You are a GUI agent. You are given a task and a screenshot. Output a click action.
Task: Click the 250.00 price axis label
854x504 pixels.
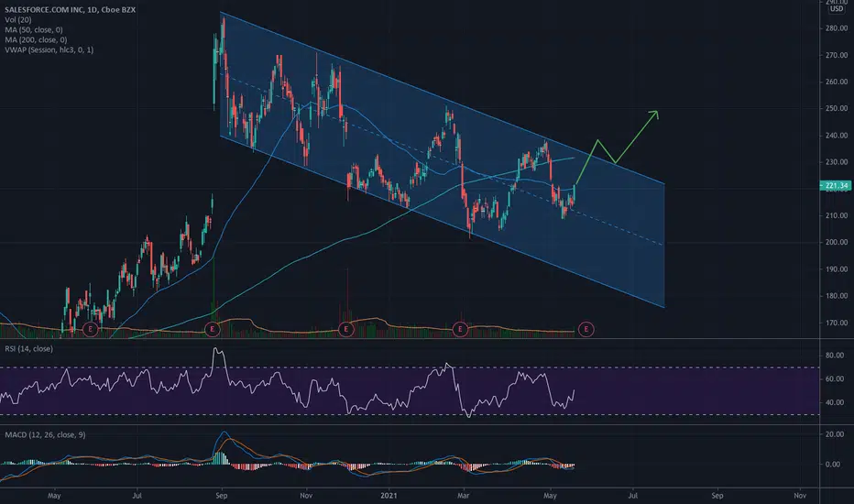pyautogui.click(x=836, y=108)
